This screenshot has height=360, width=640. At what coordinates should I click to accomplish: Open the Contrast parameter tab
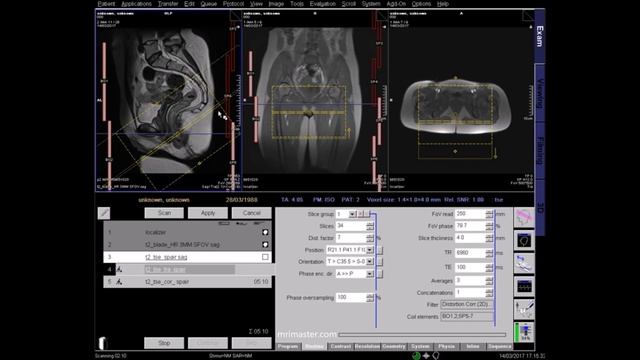340,347
